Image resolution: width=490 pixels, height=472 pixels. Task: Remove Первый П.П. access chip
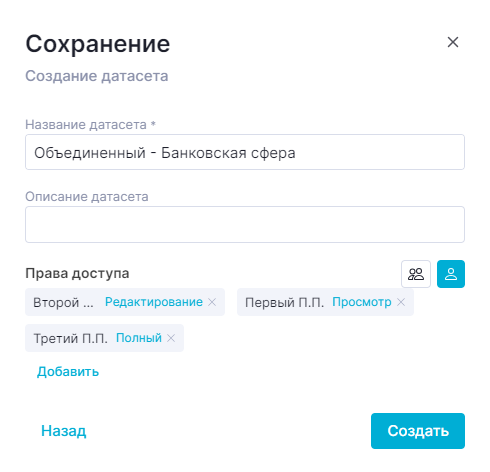tap(401, 302)
